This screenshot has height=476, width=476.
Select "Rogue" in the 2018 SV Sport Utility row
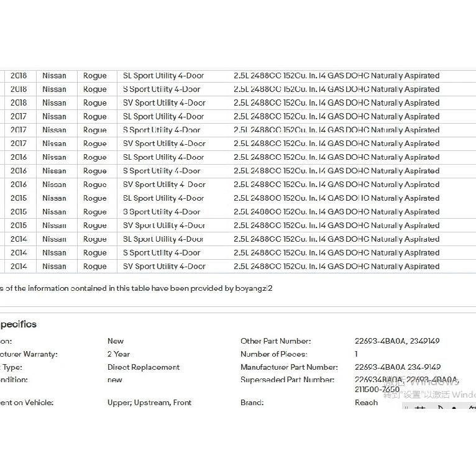tap(94, 103)
